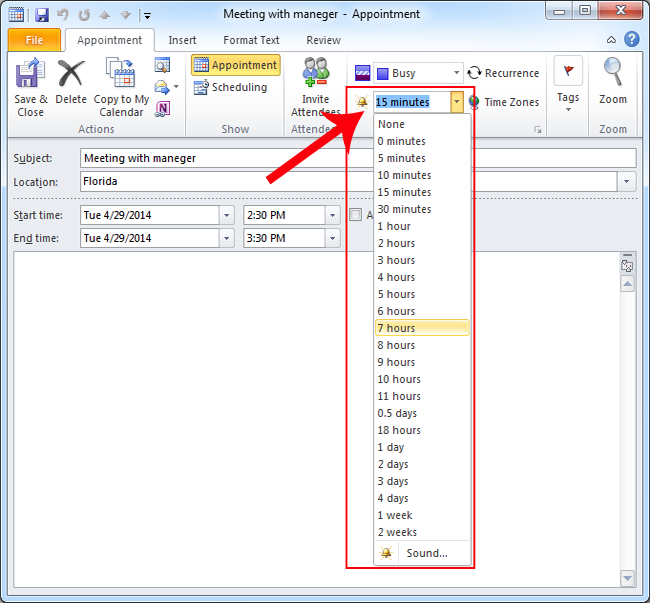Open the File tab

(x=34, y=40)
